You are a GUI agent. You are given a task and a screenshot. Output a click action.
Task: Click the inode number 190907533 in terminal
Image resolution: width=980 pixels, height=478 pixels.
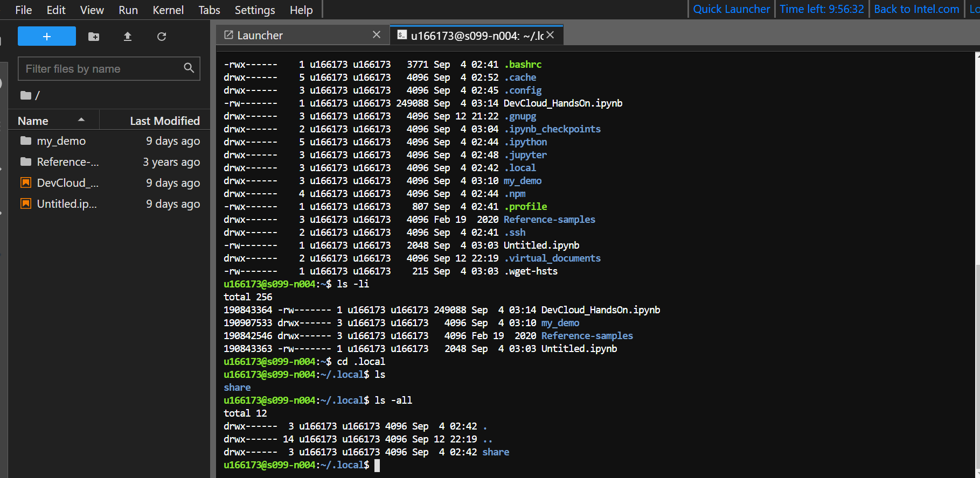click(248, 323)
